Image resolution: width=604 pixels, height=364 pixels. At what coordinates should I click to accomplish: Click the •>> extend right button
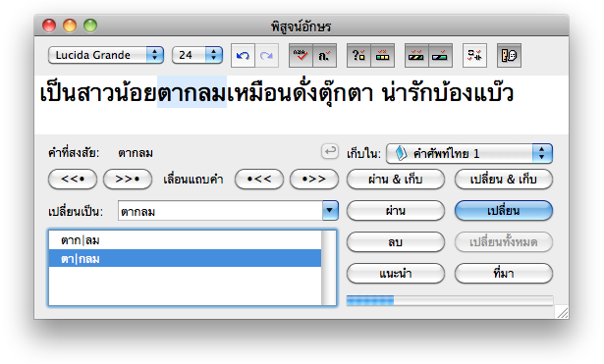tap(314, 179)
